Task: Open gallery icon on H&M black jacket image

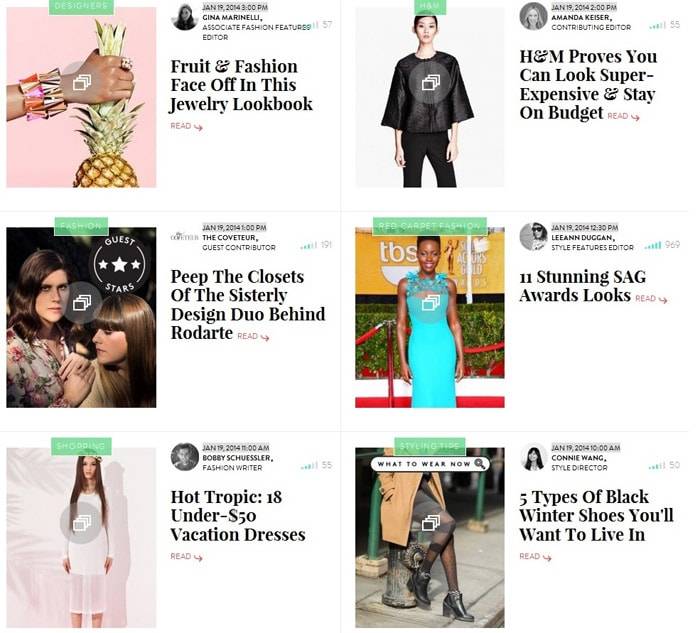Action: (x=430, y=83)
